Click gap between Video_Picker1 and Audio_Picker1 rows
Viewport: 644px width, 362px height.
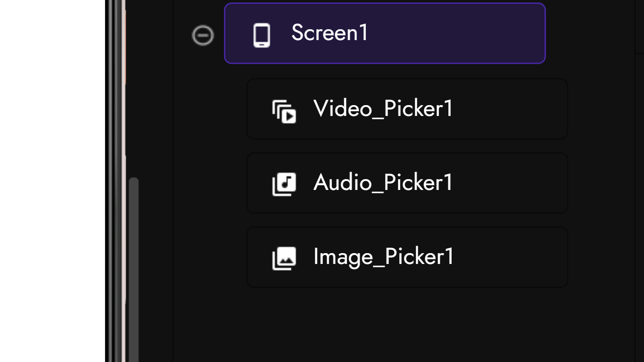(x=405, y=146)
